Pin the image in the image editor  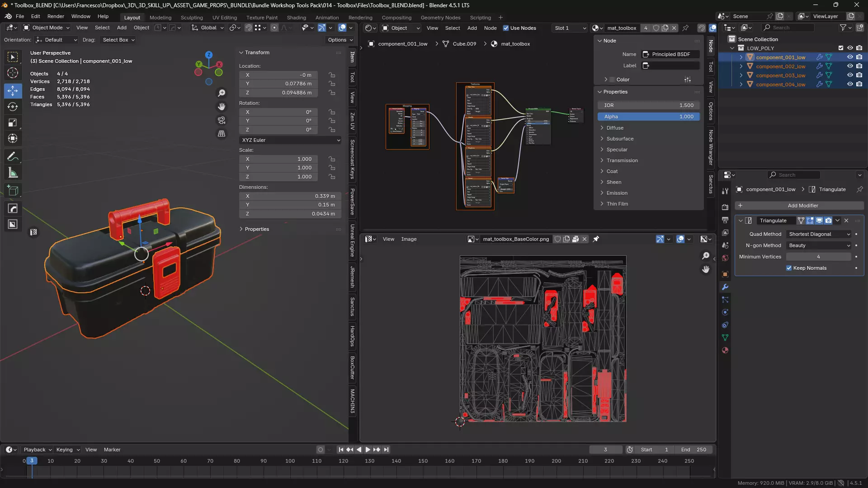[x=596, y=239]
